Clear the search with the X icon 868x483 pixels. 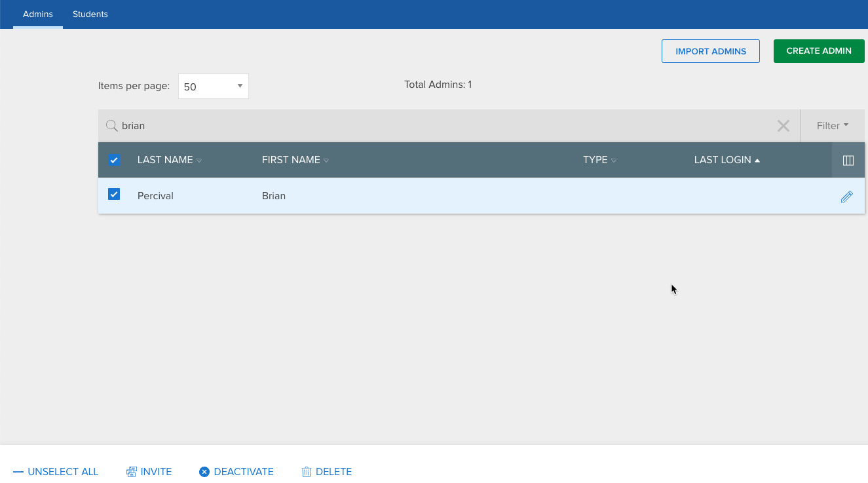tap(783, 126)
